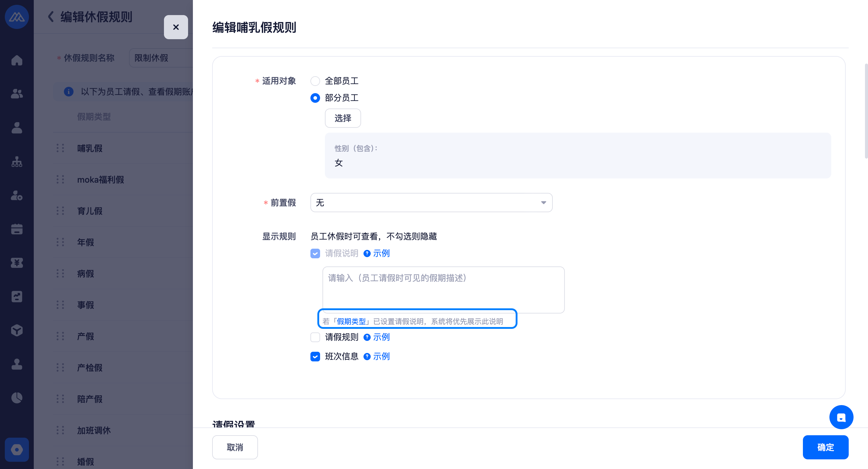
Task: Open the pie chart reports icon
Action: click(x=17, y=398)
